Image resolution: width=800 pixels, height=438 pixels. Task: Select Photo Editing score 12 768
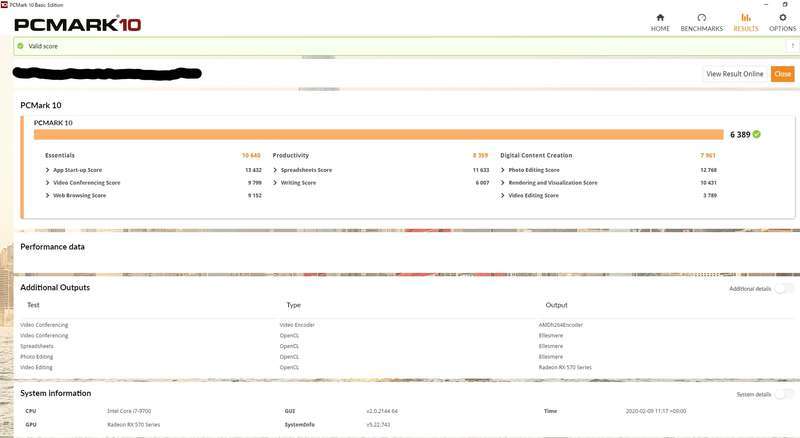708,170
